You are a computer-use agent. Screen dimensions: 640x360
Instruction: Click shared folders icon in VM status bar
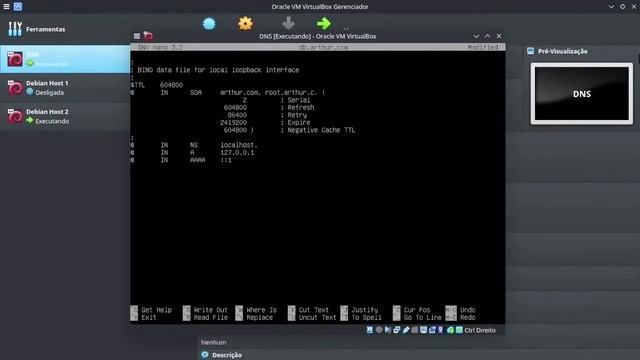click(x=415, y=330)
